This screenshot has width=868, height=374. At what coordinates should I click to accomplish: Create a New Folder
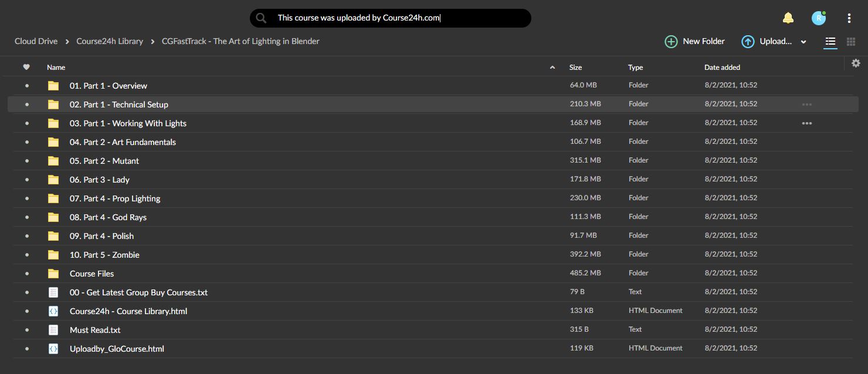point(694,41)
